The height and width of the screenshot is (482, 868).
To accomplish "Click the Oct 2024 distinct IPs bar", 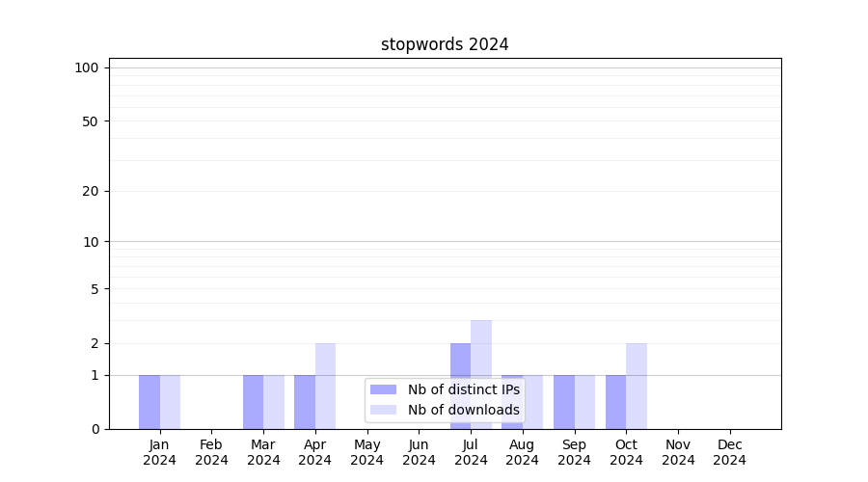I will tap(615, 402).
